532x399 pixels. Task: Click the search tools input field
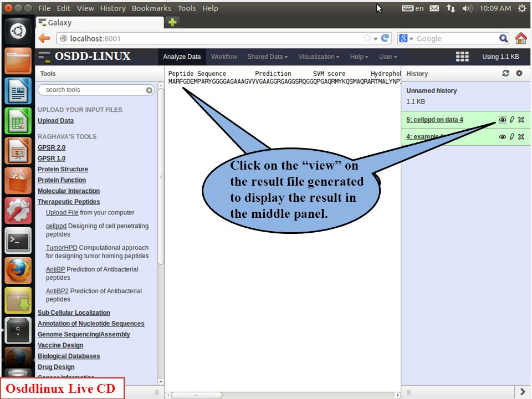96,90
